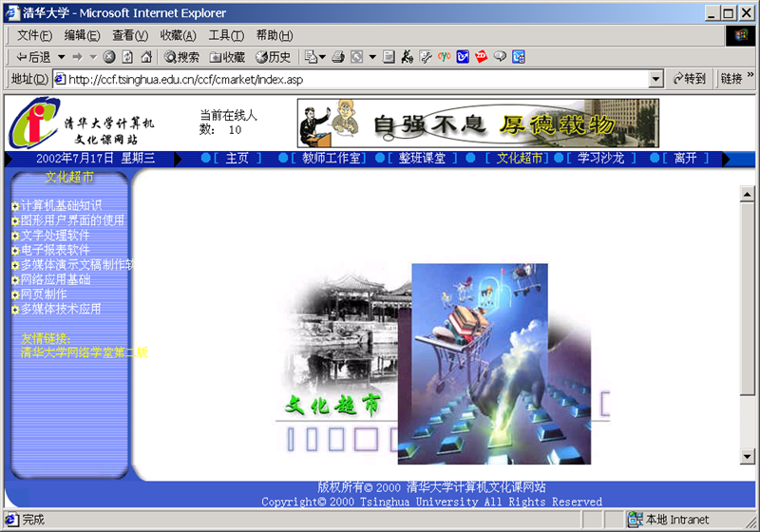The width and height of the screenshot is (760, 532).
Task: Click the Stop loading icon
Action: (x=109, y=57)
